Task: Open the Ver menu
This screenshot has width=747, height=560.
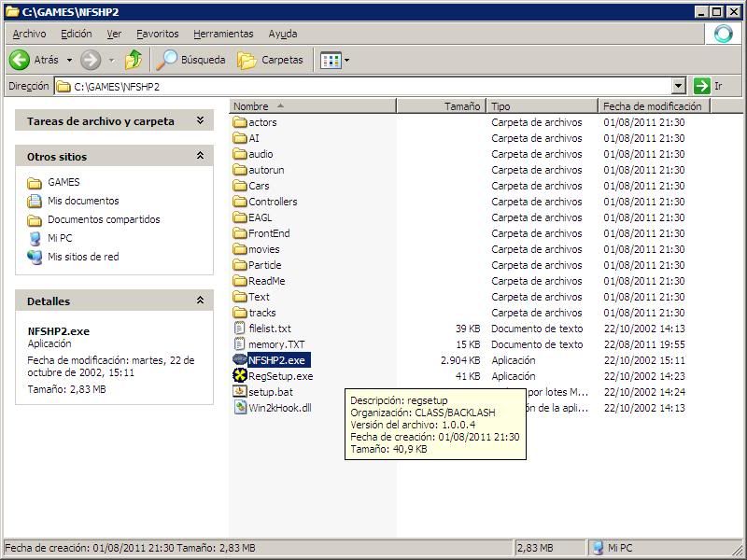Action: (x=114, y=34)
